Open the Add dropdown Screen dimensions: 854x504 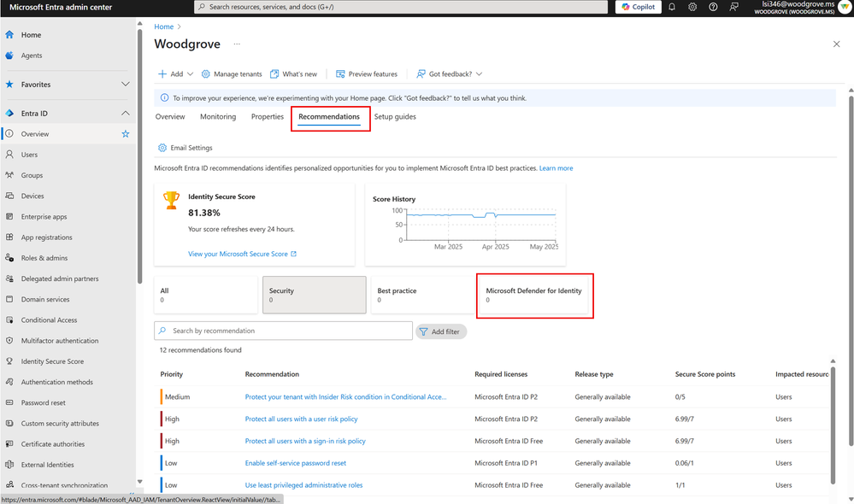pos(175,74)
